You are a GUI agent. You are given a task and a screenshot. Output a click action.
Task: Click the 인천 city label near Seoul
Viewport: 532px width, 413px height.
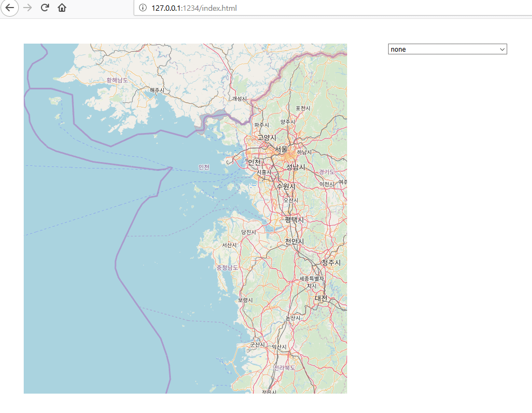254,162
